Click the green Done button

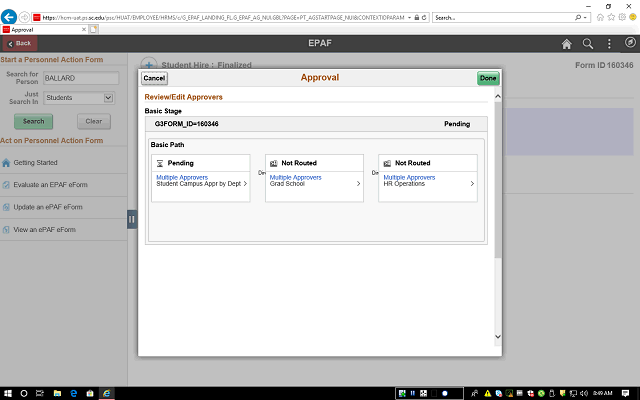coord(488,78)
